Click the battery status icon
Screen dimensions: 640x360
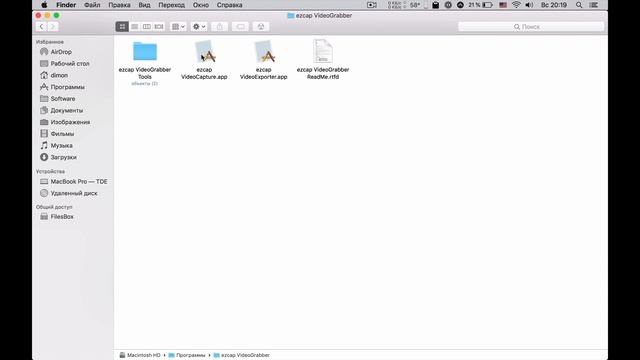487,5
